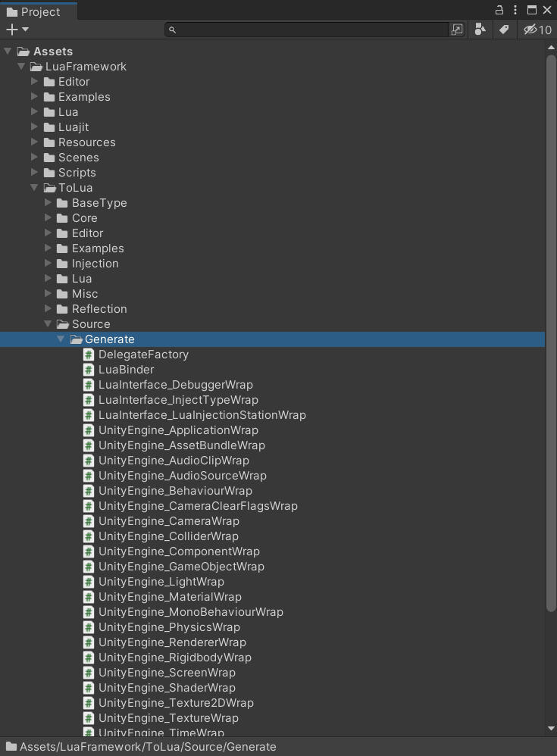Open Search by Type filter icon

[x=480, y=30]
